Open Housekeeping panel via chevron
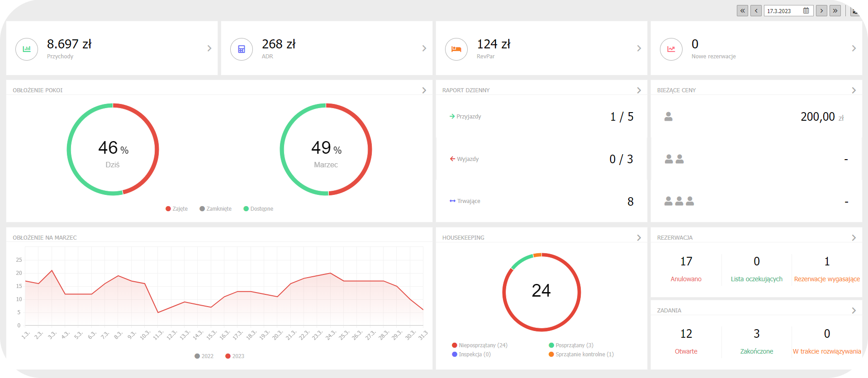 pyautogui.click(x=639, y=238)
